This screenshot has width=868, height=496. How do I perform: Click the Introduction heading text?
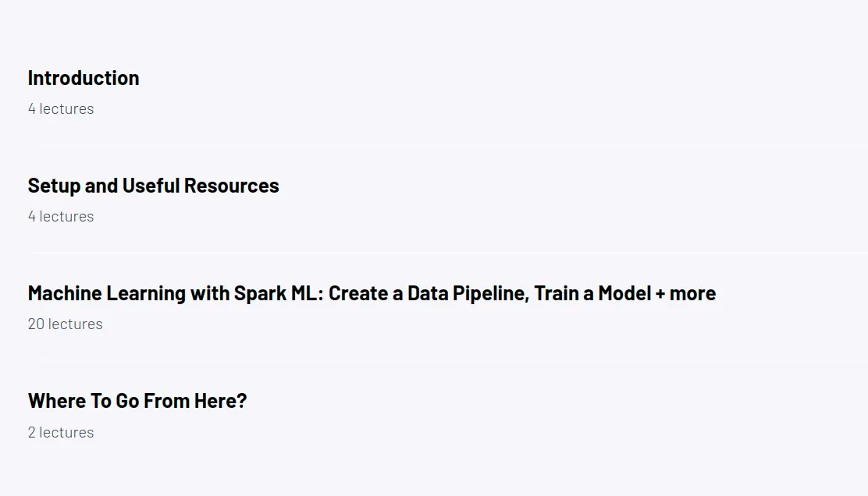pyautogui.click(x=84, y=78)
